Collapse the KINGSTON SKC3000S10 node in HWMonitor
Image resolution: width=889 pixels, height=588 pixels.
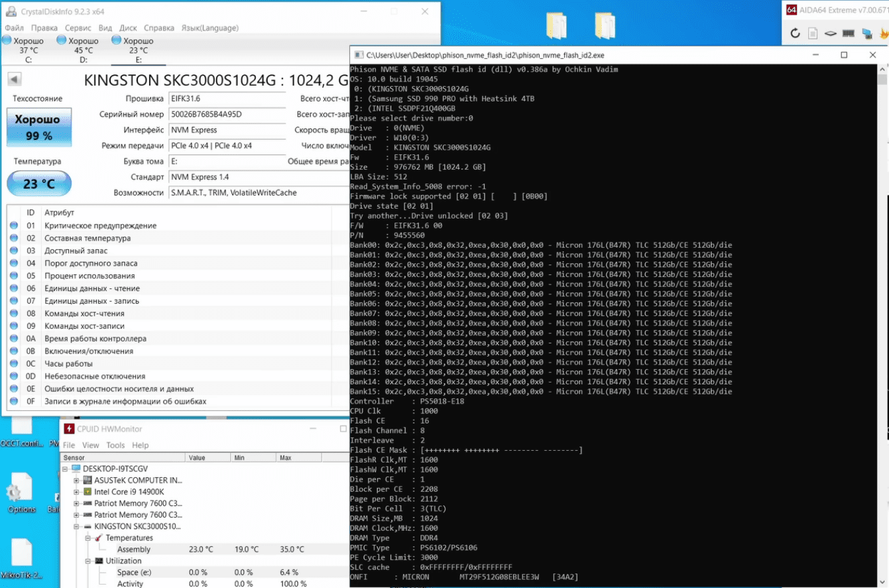click(x=77, y=526)
